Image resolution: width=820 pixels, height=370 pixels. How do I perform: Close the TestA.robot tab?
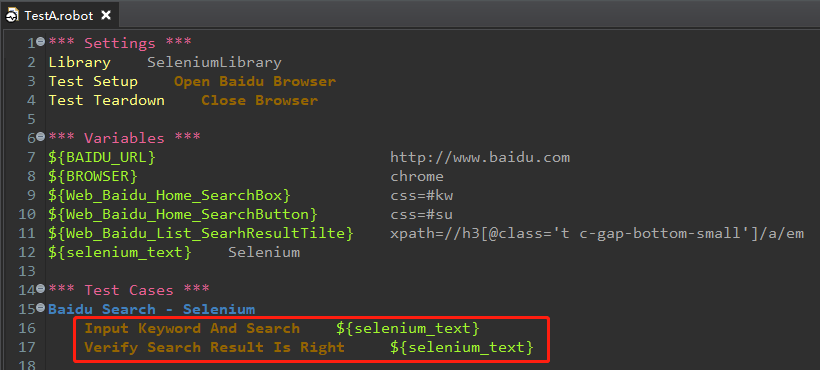tap(106, 15)
